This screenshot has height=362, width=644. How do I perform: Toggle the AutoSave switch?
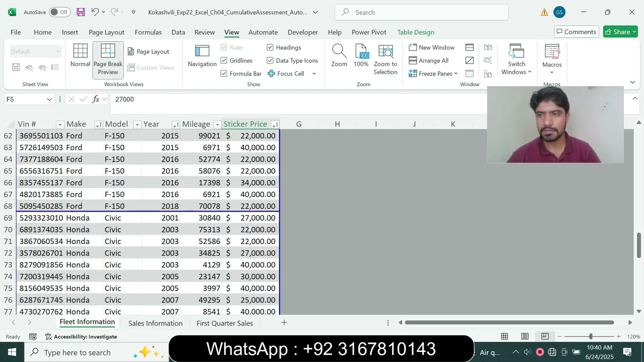pyautogui.click(x=60, y=12)
